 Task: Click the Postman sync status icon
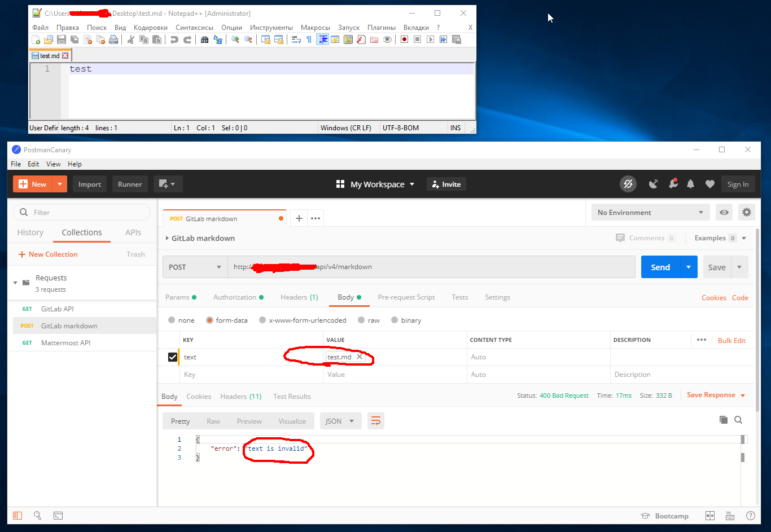[x=628, y=184]
